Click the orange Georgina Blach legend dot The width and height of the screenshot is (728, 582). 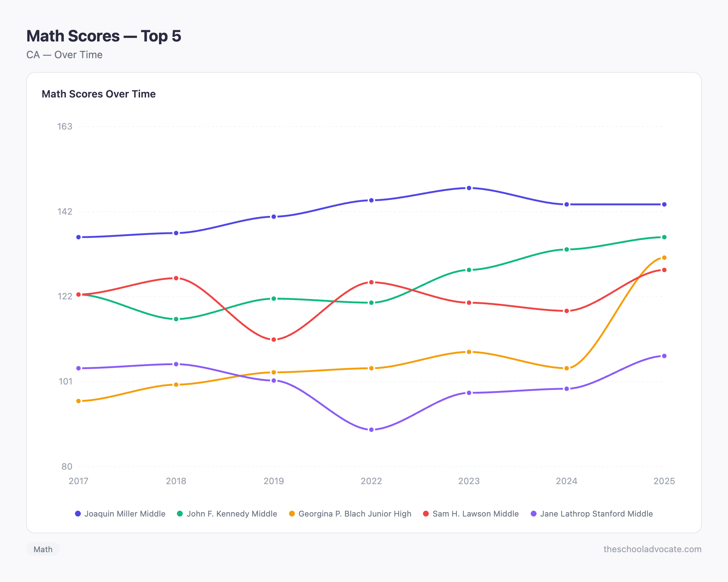pyautogui.click(x=292, y=514)
